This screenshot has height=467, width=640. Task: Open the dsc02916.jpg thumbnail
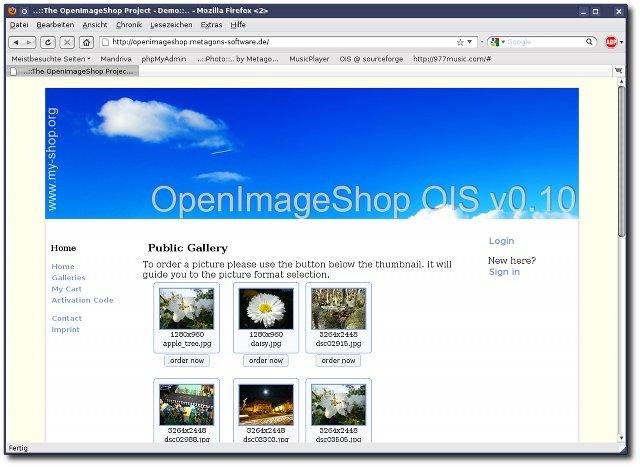tap(338, 309)
